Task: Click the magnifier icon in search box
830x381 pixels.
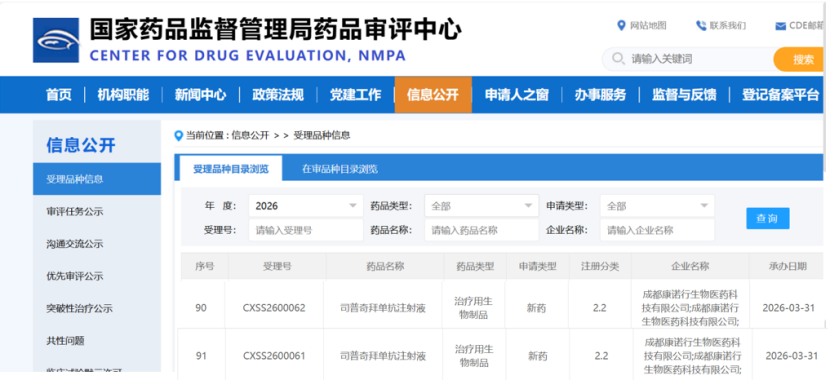Action: click(x=618, y=58)
